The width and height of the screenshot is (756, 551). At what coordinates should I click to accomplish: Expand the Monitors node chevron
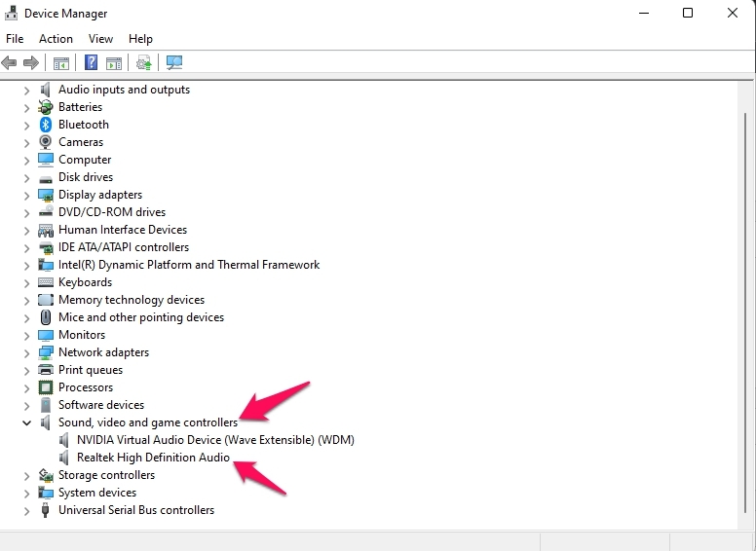pyautogui.click(x=26, y=335)
